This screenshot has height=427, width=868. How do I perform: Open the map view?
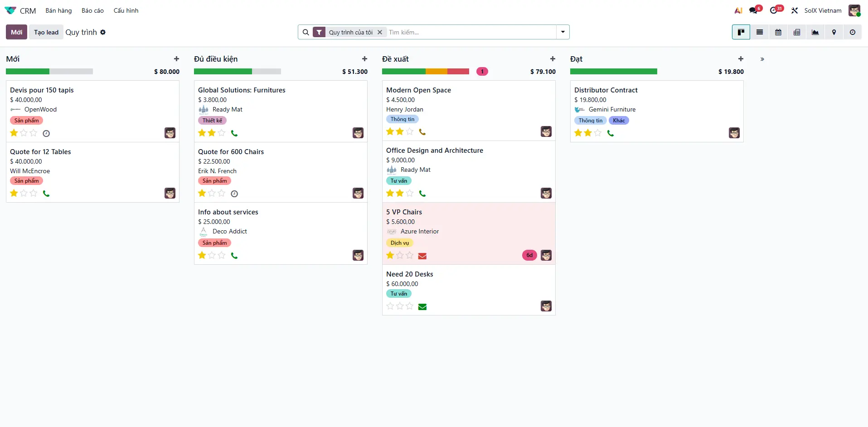point(834,32)
